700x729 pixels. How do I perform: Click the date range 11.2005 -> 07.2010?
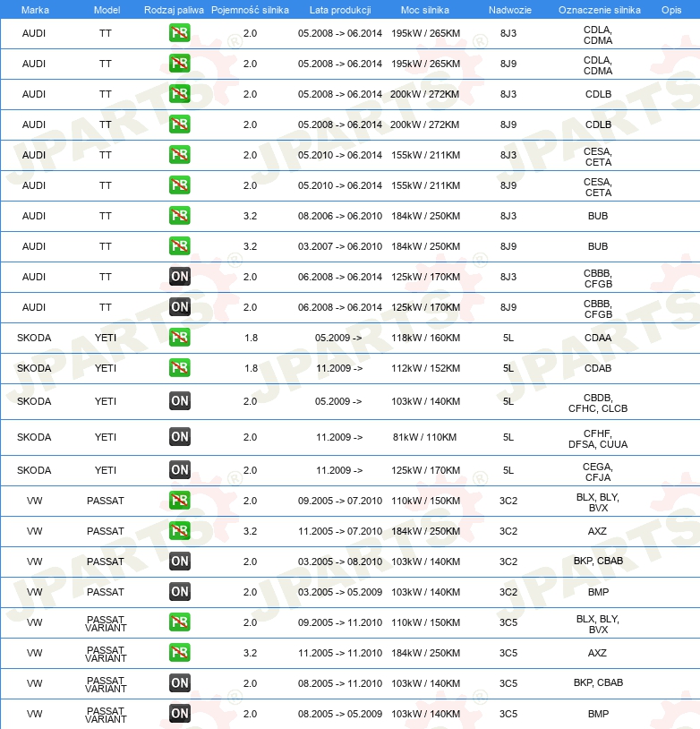click(340, 531)
